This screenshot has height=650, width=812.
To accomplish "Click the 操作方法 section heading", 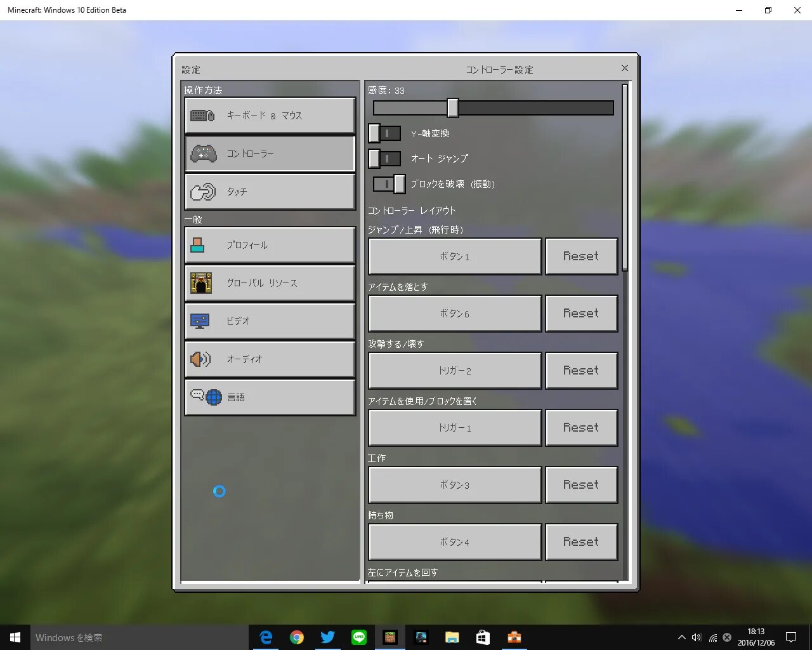I will click(203, 90).
